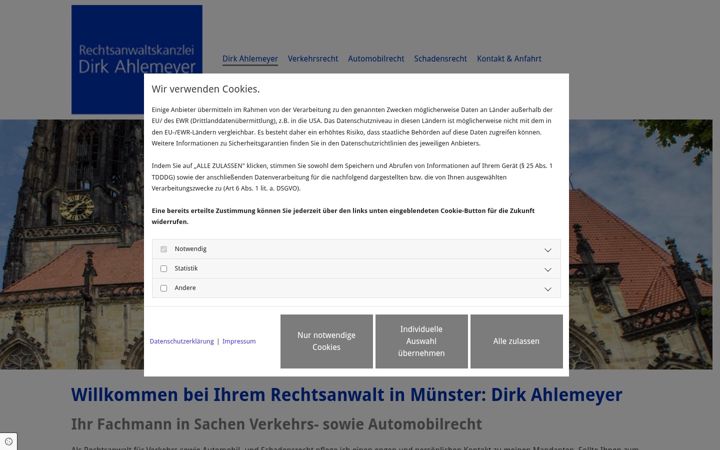This screenshot has width=720, height=450.
Task: Expand the Notwendig row chevron
Action: pyautogui.click(x=548, y=250)
